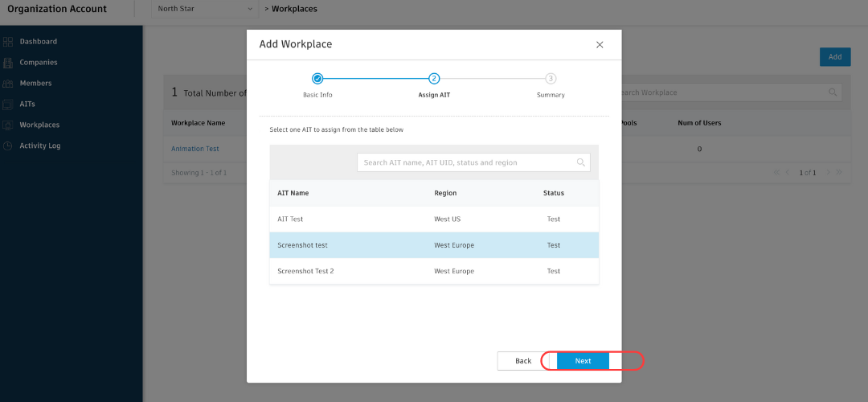Click the Basic Info completed step circle

tap(317, 79)
